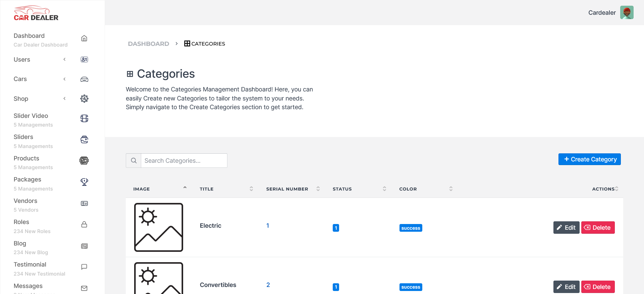Viewport: 644px width, 294px height.
Task: Focus the Search Categories input field
Action: click(184, 161)
